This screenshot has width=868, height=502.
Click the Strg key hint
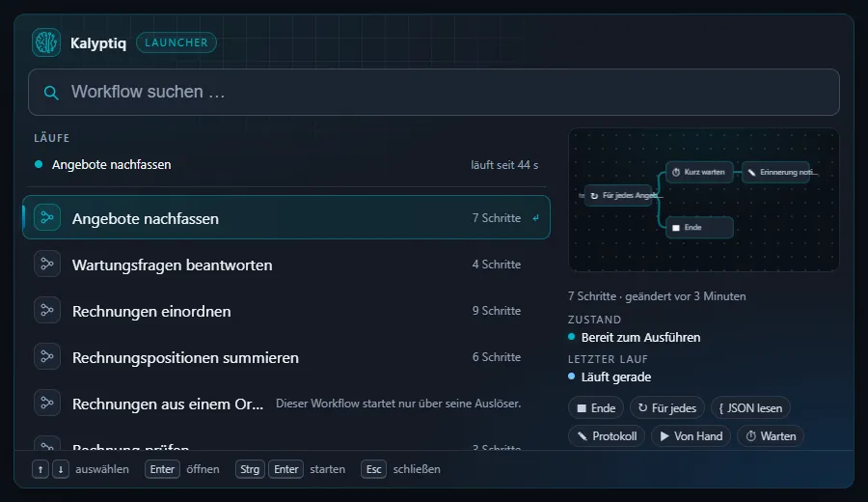point(250,469)
